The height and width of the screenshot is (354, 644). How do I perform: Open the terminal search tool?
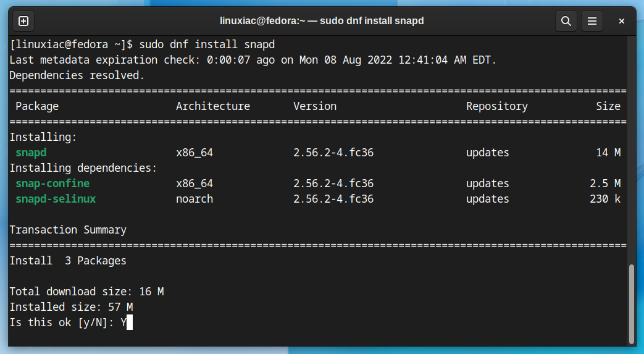pyautogui.click(x=566, y=21)
